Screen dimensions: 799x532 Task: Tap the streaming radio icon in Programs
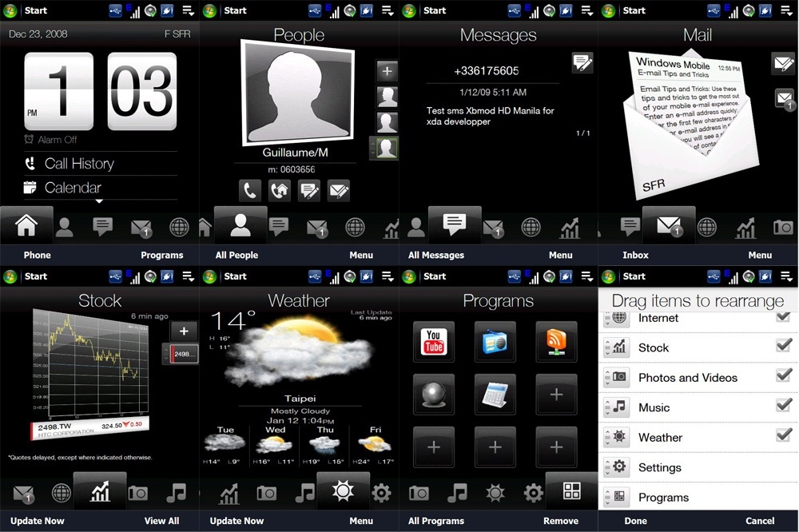(x=495, y=341)
